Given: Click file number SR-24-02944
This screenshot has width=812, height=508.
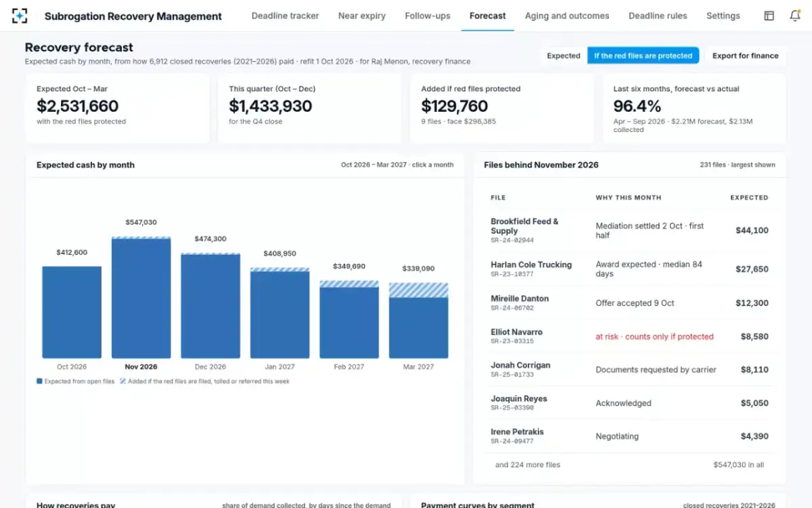Looking at the screenshot, I should pyautogui.click(x=512, y=240).
